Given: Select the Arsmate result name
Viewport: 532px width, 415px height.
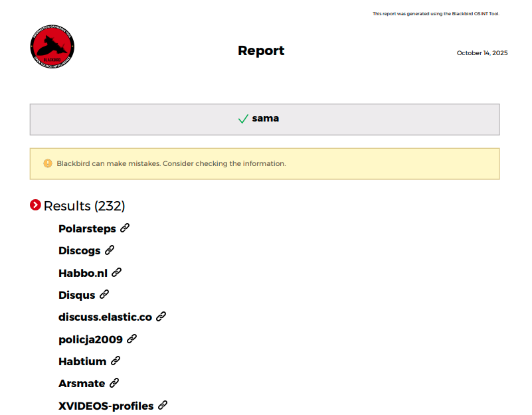Looking at the screenshot, I should 82,384.
